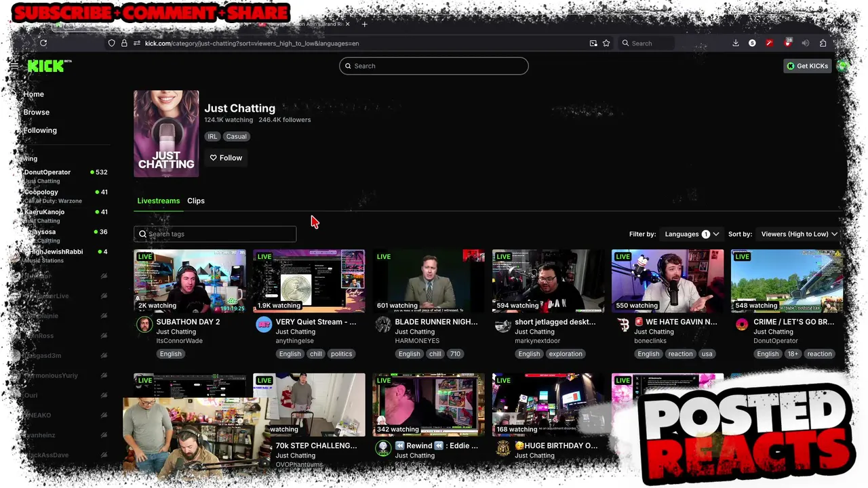
Task: Reload the page with the browser refresh icon
Action: coord(43,43)
